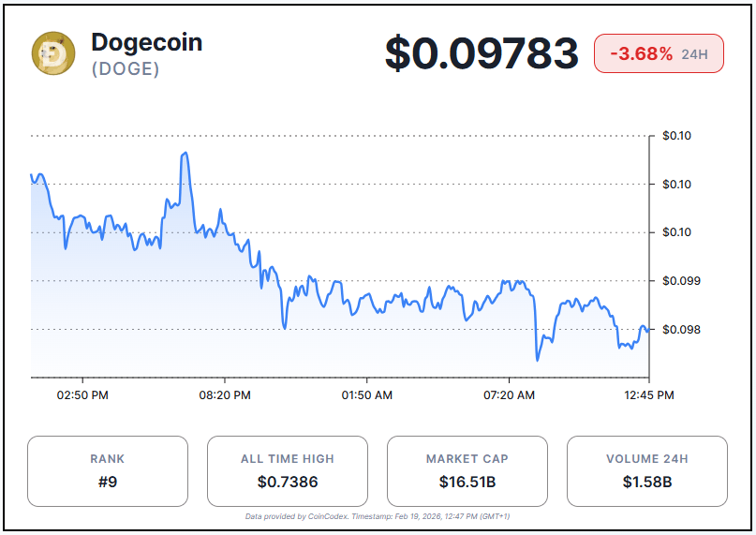The image size is (756, 535).
Task: Open the Volume 24H $1.58B card
Action: point(646,470)
